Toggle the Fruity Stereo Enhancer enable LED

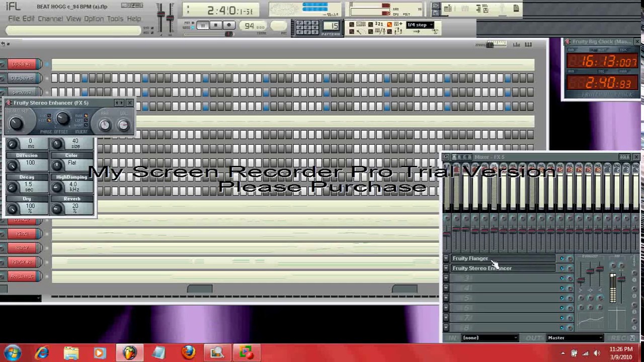[562, 268]
